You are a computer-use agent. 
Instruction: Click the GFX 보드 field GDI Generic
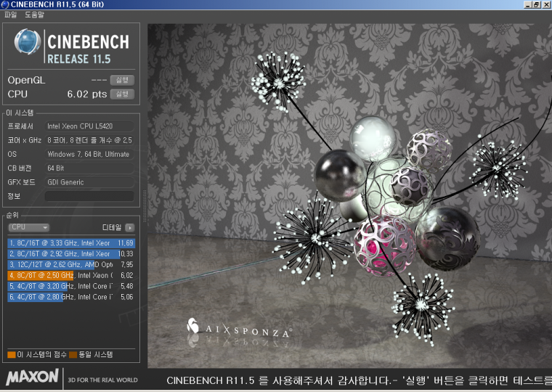coord(89,182)
